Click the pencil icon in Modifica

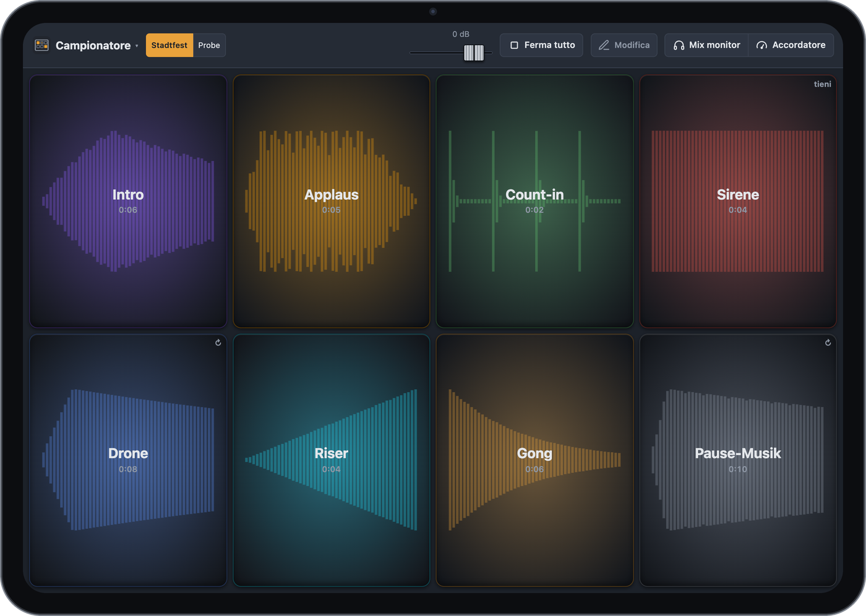(x=604, y=45)
